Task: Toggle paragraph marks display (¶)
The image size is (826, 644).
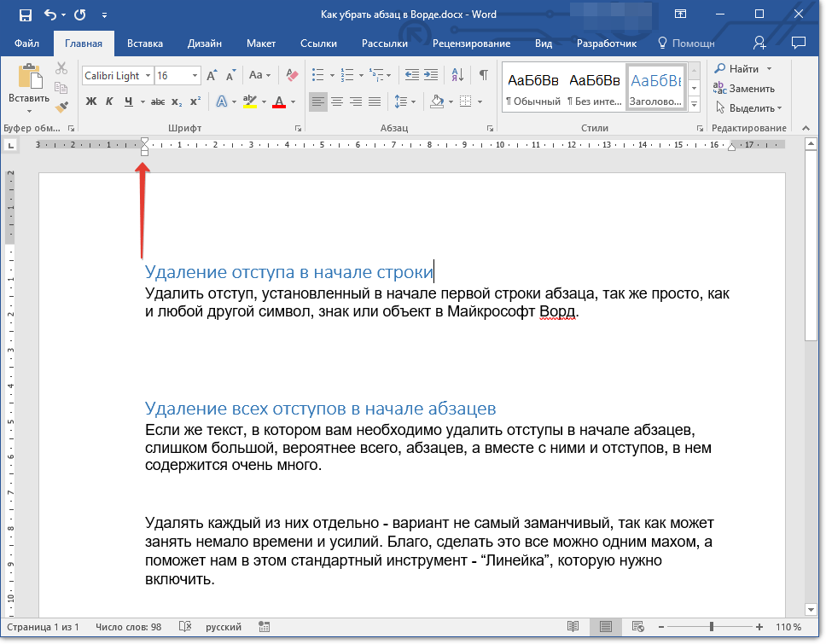Action: [x=483, y=75]
